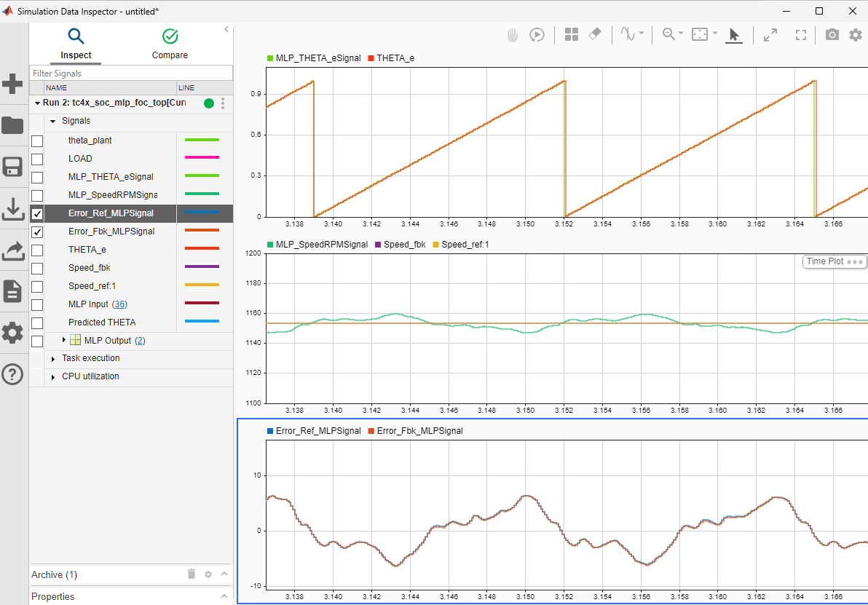
Task: Select the data cursor tool
Action: (x=628, y=34)
